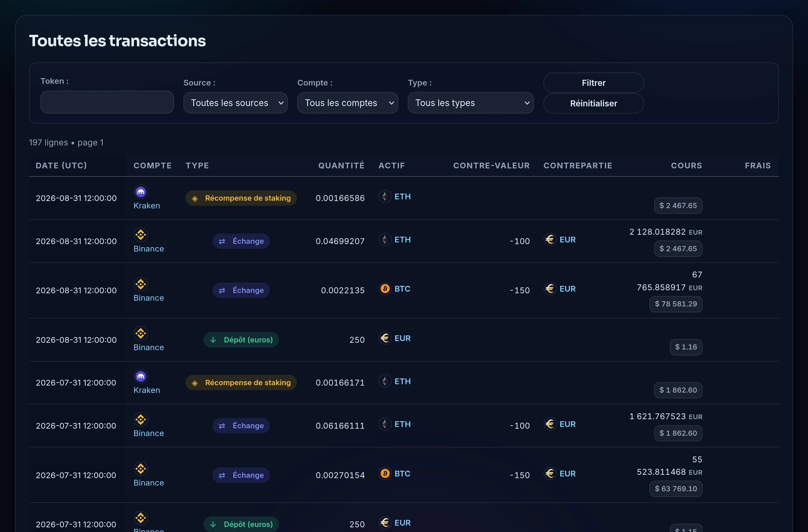Click the Binance link in the 0.04699207 row
Screen dimensions: 808x532
point(149,249)
